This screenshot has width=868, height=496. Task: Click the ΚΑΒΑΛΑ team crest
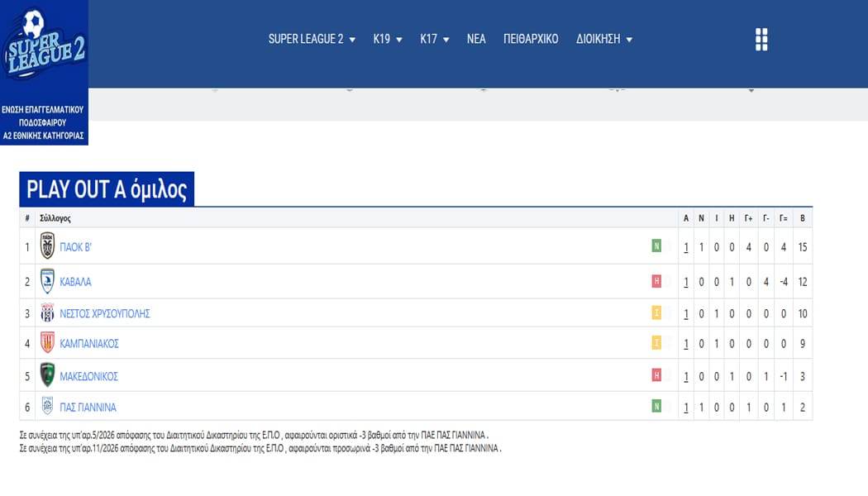pyautogui.click(x=48, y=281)
